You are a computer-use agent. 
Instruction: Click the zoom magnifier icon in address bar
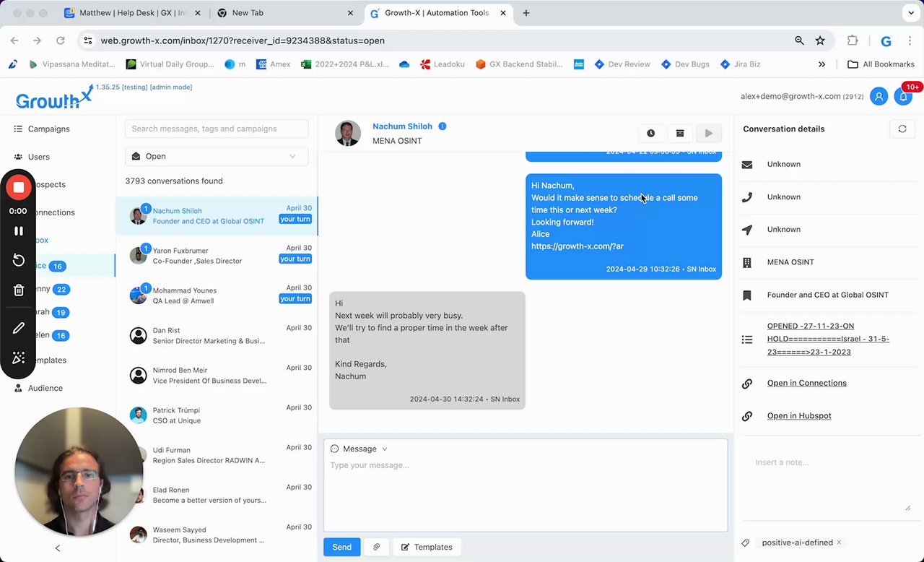799,41
